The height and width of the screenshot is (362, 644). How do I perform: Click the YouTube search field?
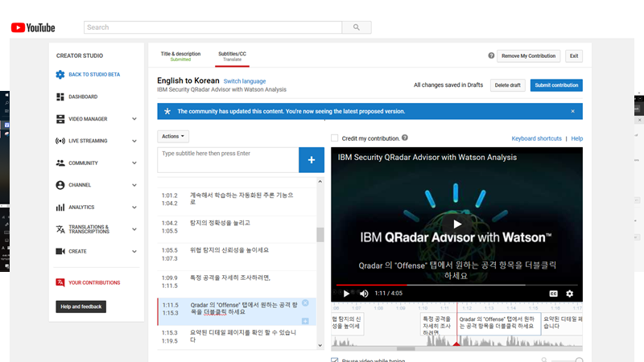(x=213, y=27)
